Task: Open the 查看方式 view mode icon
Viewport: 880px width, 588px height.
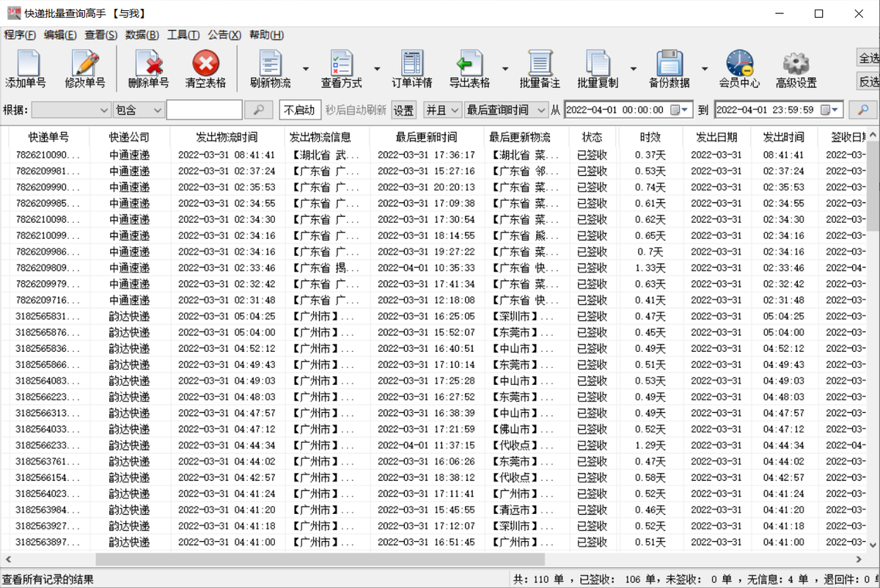Action: click(341, 69)
